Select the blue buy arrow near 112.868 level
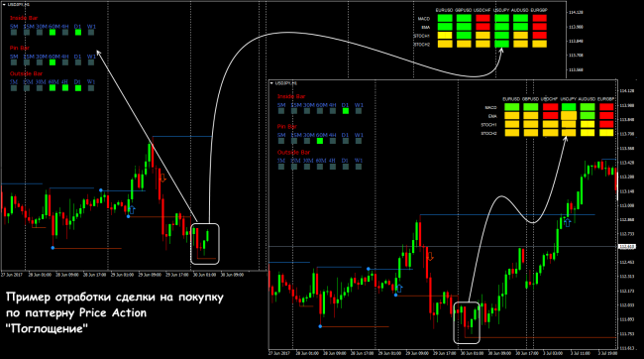644x359 pixels. [x=568, y=223]
